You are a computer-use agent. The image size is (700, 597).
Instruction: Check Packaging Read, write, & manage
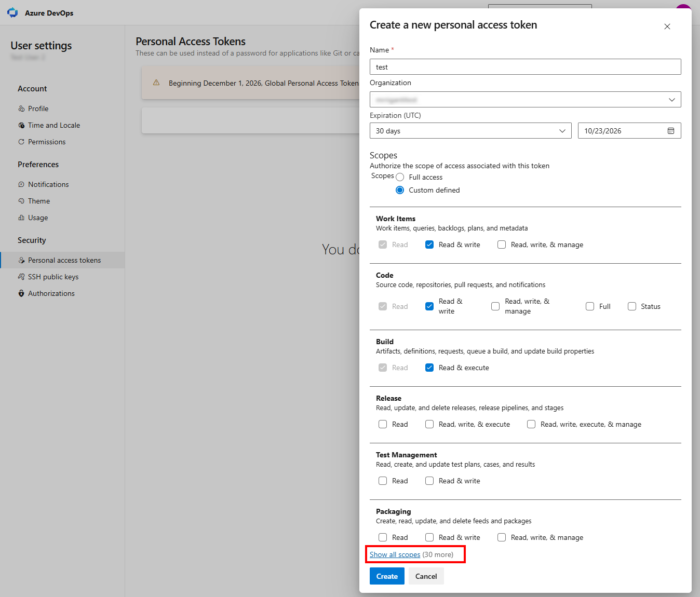[x=502, y=537]
